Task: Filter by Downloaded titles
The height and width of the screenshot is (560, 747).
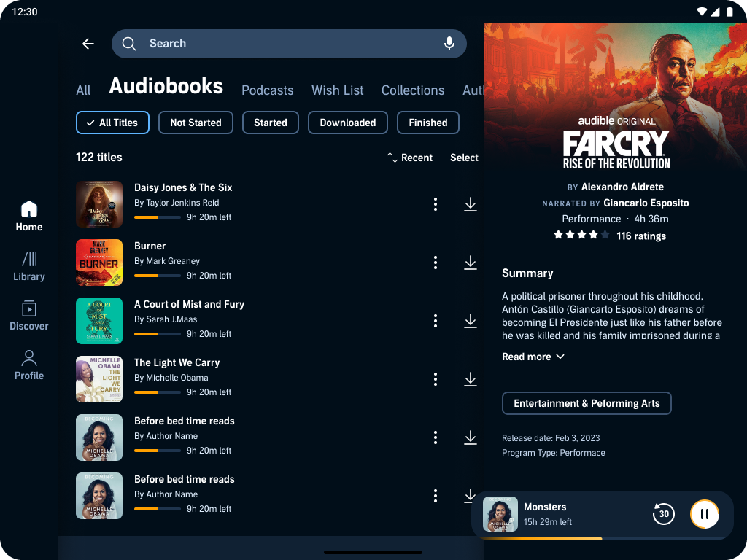Action: point(348,122)
